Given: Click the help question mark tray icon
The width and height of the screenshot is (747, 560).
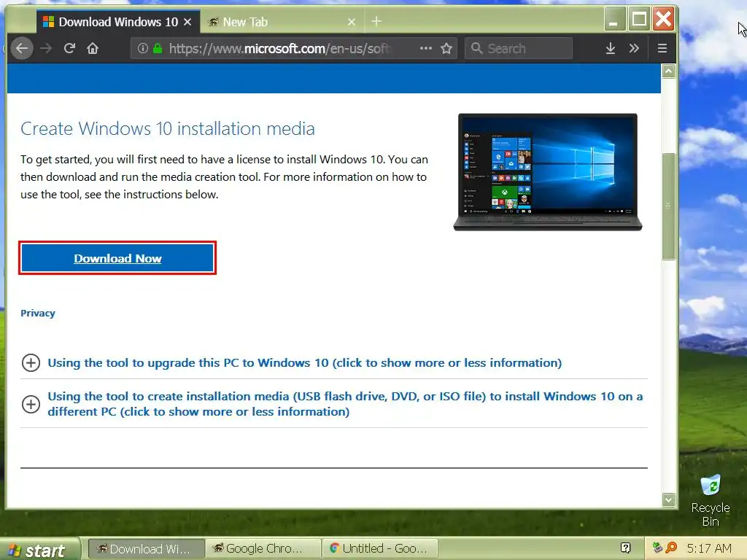Looking at the screenshot, I should (626, 548).
